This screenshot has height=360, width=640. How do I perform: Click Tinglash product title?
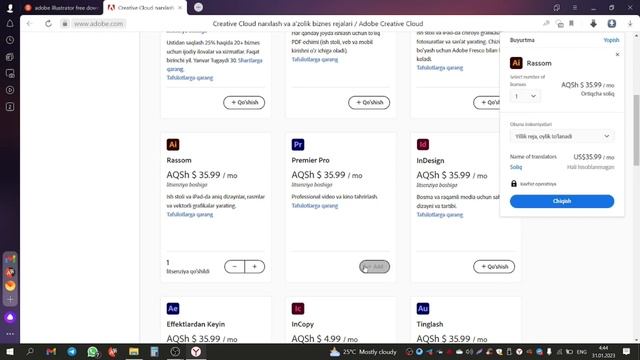(x=430, y=324)
